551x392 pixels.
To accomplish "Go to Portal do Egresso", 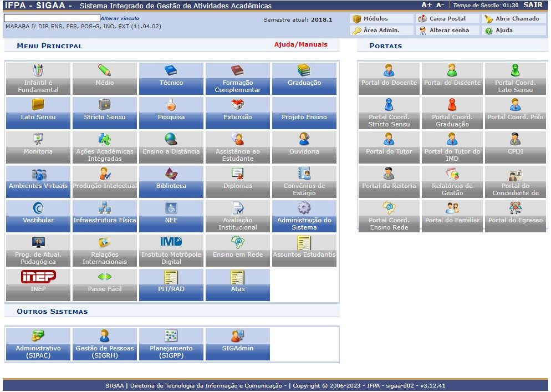I will coord(516,216).
